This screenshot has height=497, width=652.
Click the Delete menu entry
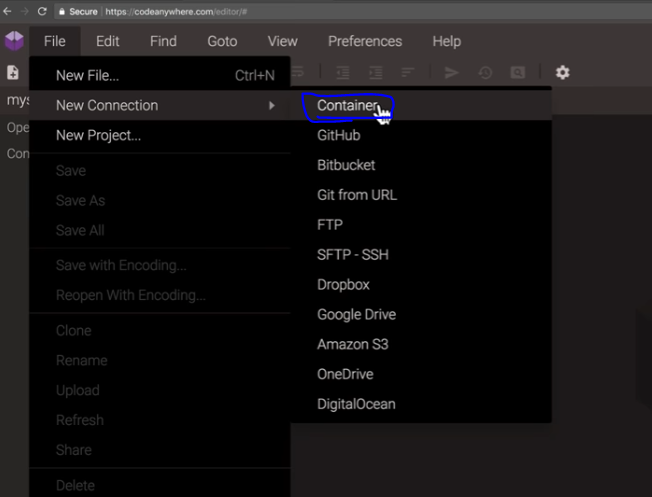pos(160,485)
